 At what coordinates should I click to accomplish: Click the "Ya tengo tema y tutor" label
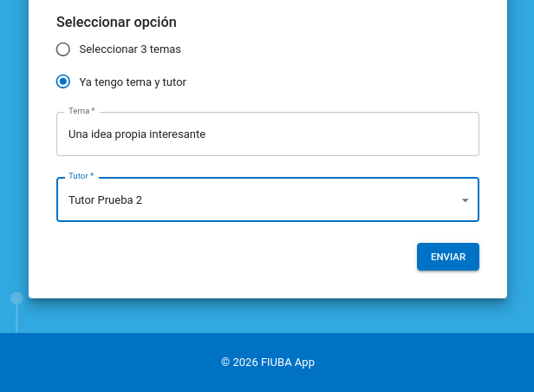pyautogui.click(x=133, y=82)
